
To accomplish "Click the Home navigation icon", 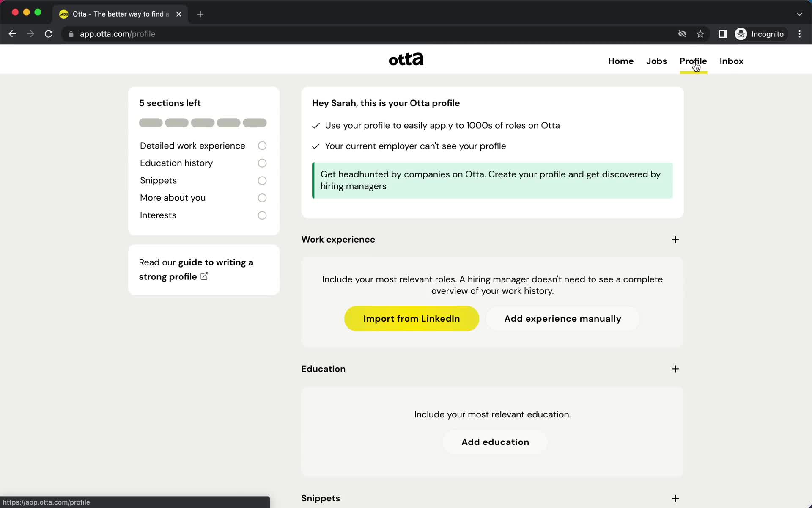I will tap(621, 60).
